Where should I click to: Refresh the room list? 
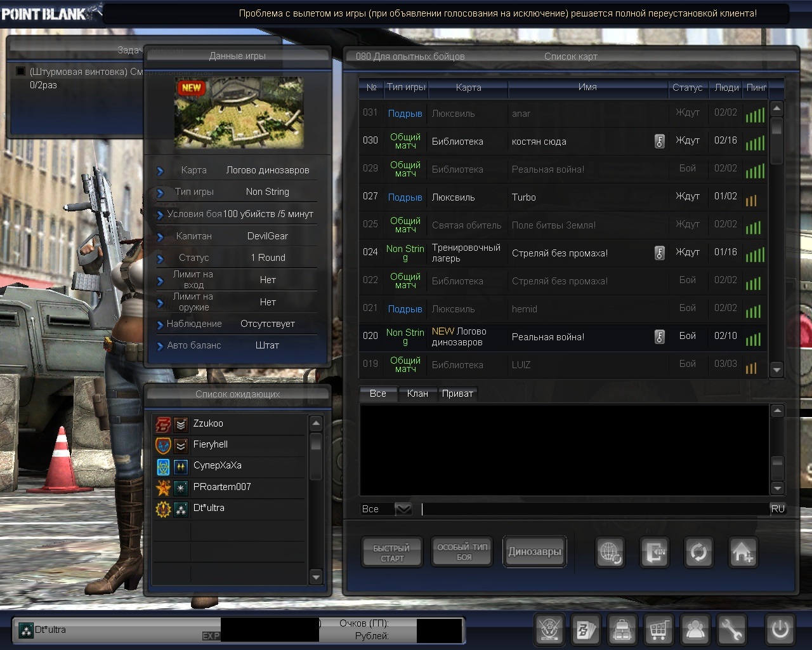[x=698, y=553]
